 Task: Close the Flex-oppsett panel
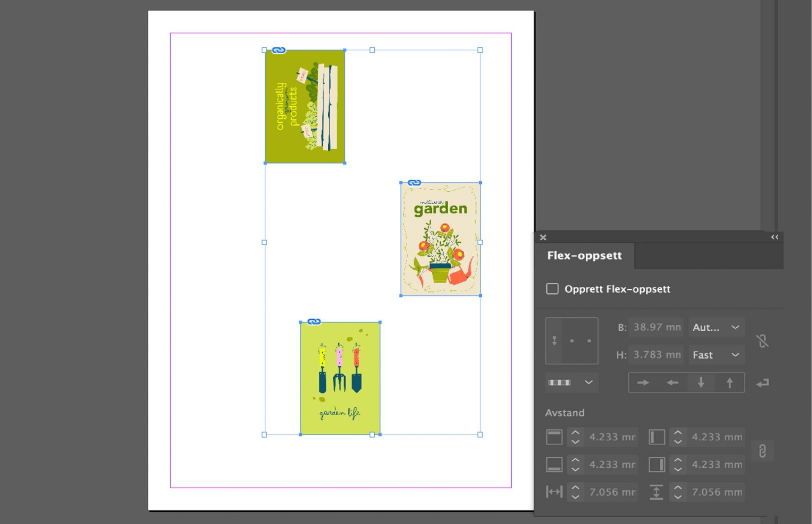point(543,237)
